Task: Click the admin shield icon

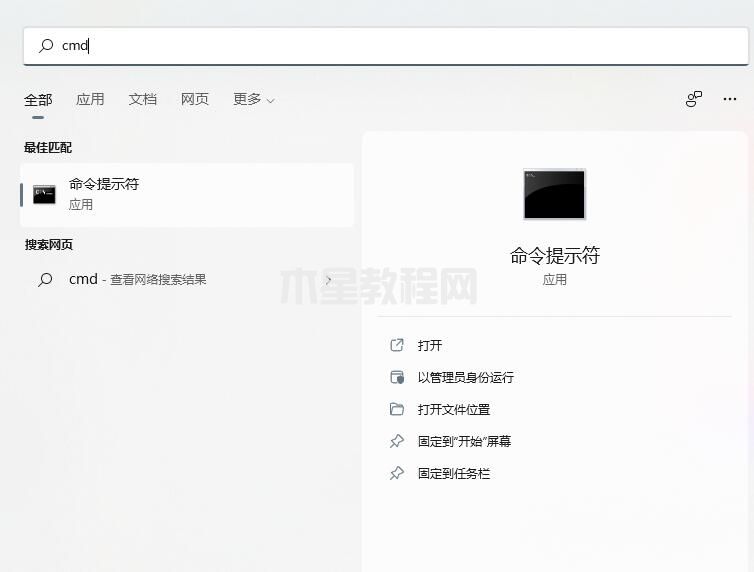Action: coord(397,377)
